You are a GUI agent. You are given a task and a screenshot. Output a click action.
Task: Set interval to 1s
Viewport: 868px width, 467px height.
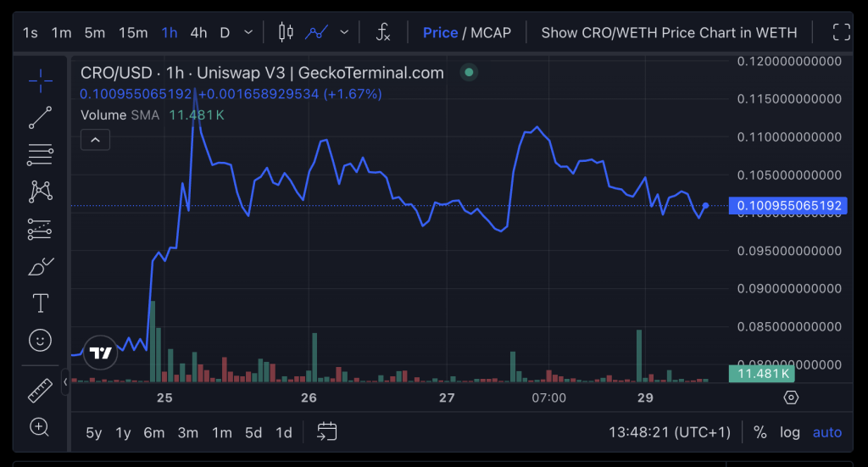pos(31,33)
